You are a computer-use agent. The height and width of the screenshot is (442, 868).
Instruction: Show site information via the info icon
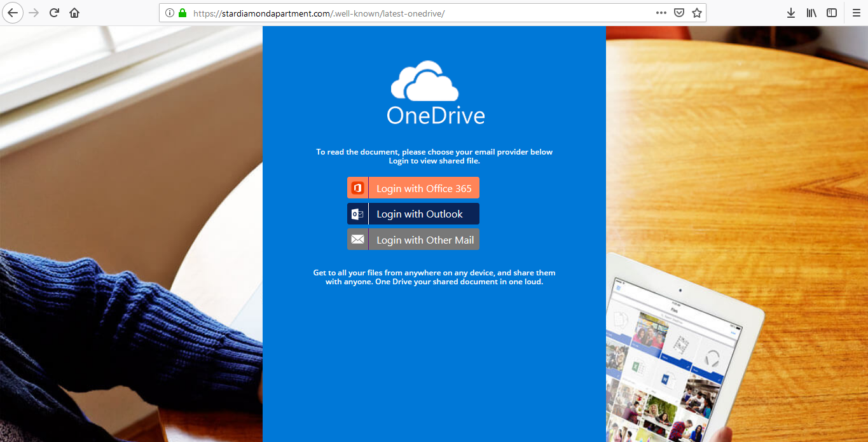[170, 13]
